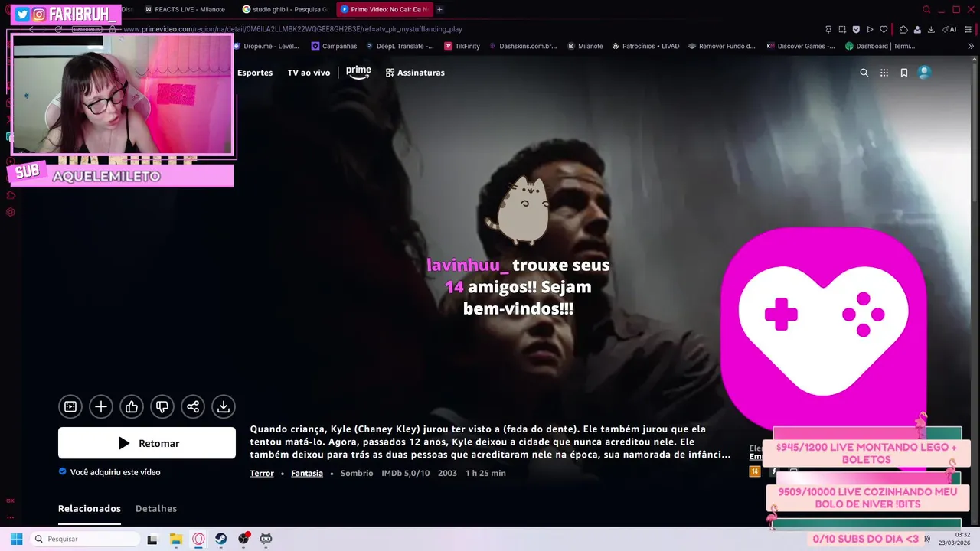
Task: Open Prime Video profile avatar
Action: click(924, 73)
